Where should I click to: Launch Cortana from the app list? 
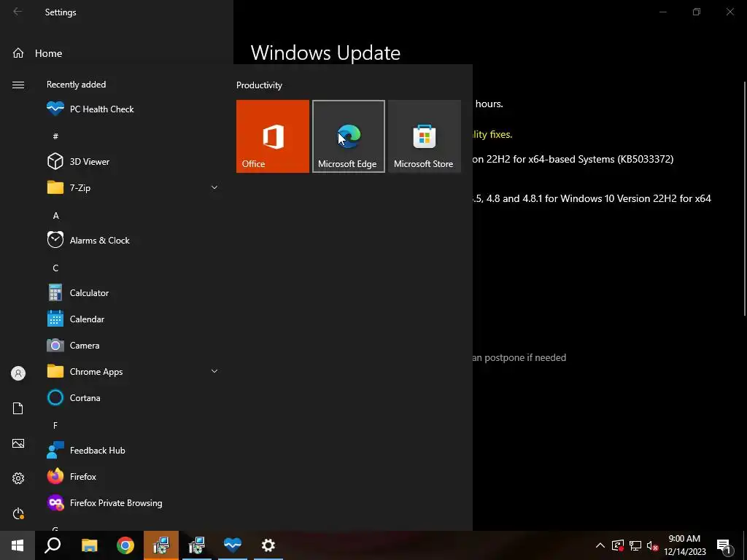(133, 397)
